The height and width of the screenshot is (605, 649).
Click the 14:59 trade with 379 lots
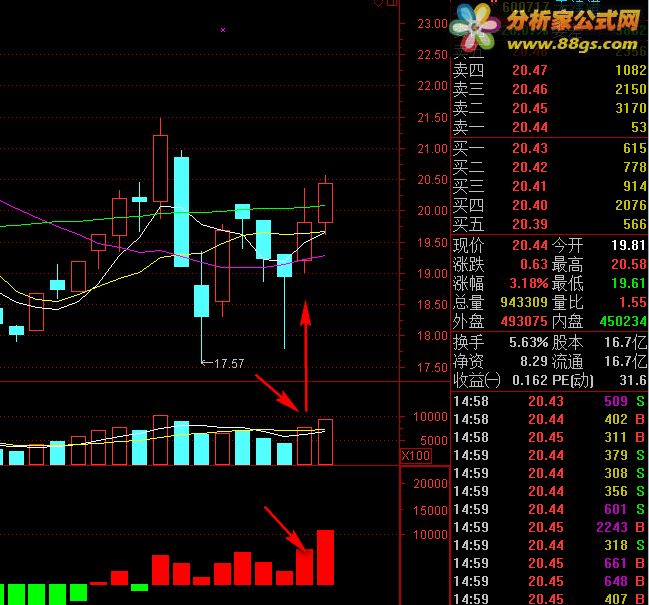coord(549,455)
